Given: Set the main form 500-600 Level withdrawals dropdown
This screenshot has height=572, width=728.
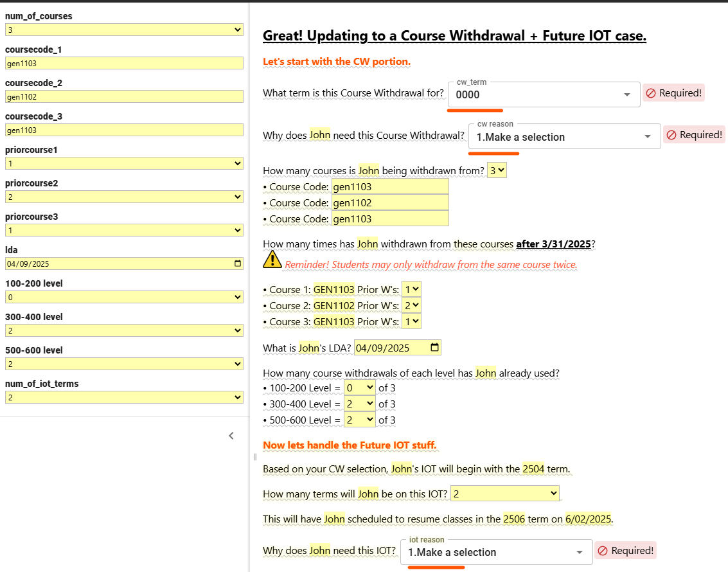Looking at the screenshot, I should pyautogui.click(x=360, y=420).
